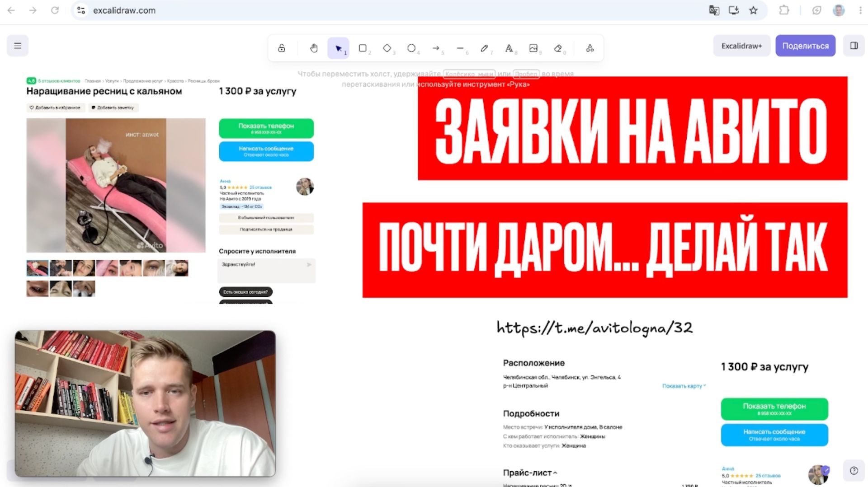Click the Показать карту link
The width and height of the screenshot is (868, 487).
684,386
